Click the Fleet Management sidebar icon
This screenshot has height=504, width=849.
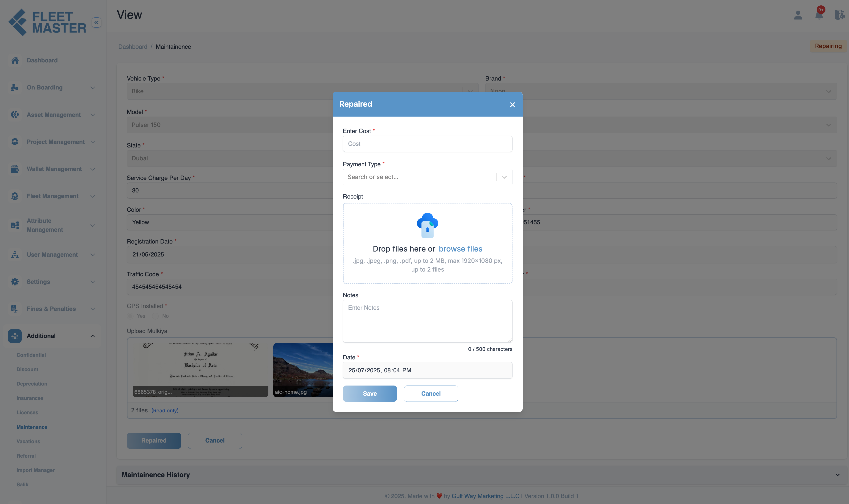click(15, 196)
